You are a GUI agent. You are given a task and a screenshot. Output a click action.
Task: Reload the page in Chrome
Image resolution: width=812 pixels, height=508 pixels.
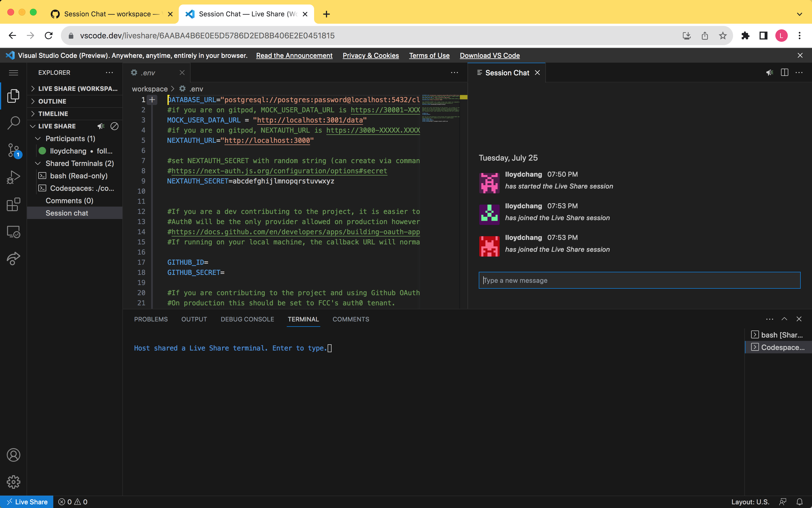click(49, 36)
